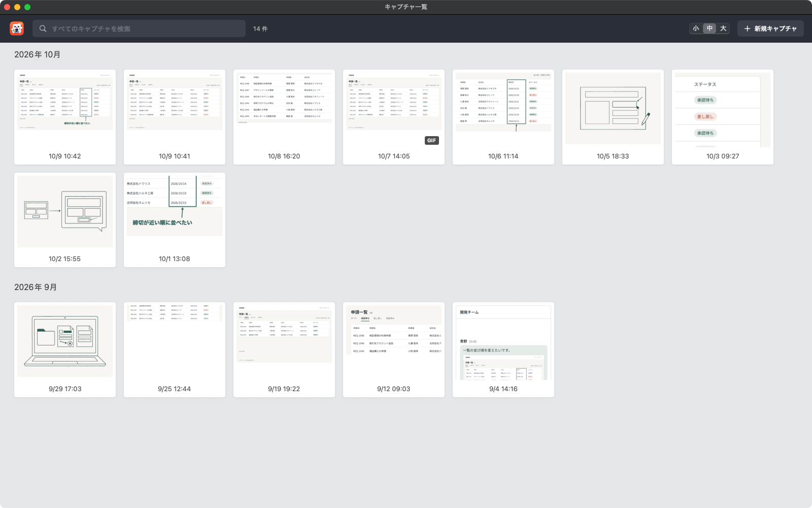Open the 開発チーム capture dated 9/4 14:16
812x508 pixels.
pos(503,350)
